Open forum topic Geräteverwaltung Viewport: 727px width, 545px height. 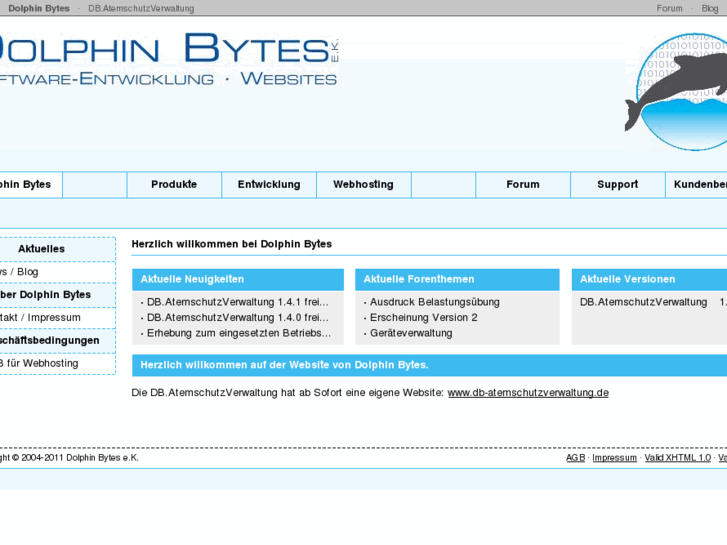click(411, 333)
